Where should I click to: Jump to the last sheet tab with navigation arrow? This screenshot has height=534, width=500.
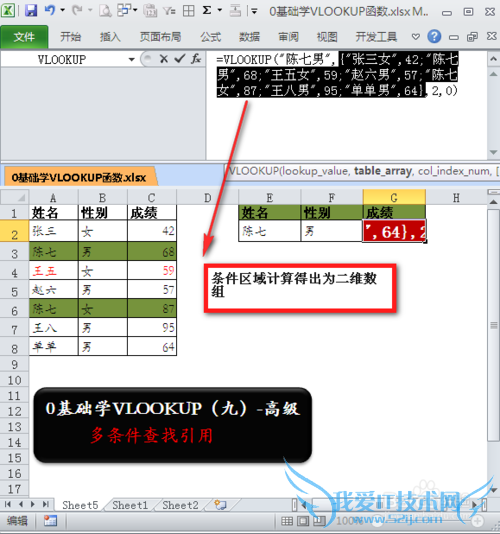pyautogui.click(x=45, y=504)
